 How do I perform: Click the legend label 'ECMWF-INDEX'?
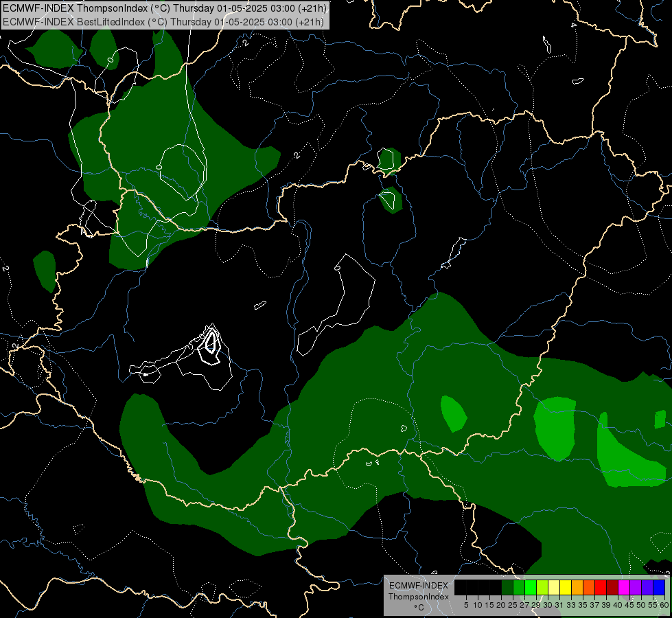point(418,586)
